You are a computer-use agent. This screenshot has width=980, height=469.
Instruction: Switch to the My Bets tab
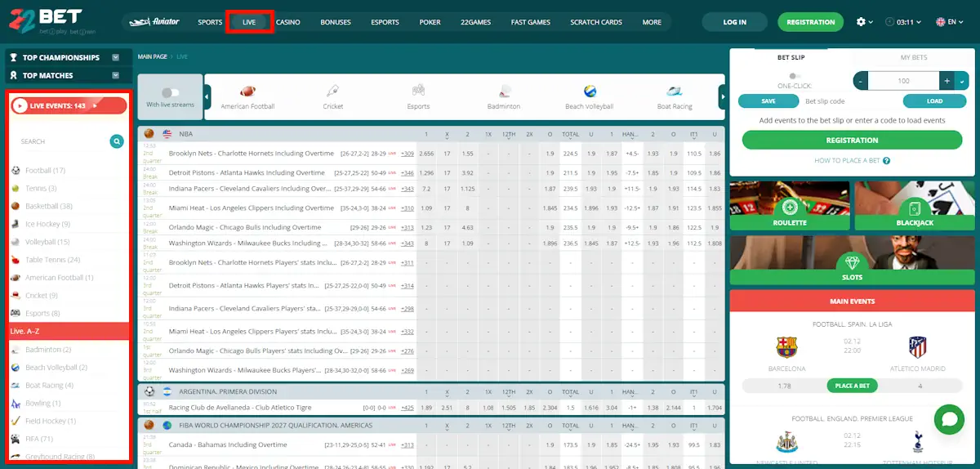click(914, 57)
